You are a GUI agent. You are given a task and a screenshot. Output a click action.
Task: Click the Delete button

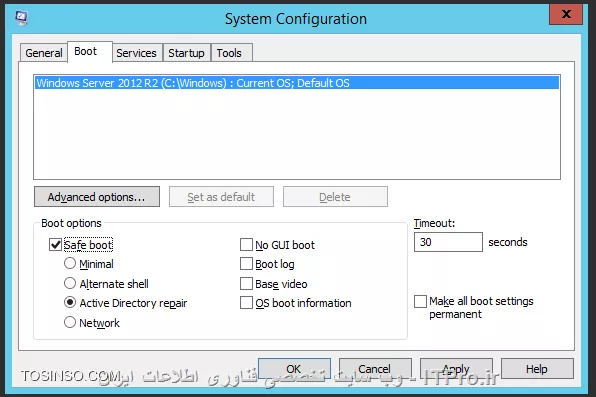pyautogui.click(x=335, y=197)
